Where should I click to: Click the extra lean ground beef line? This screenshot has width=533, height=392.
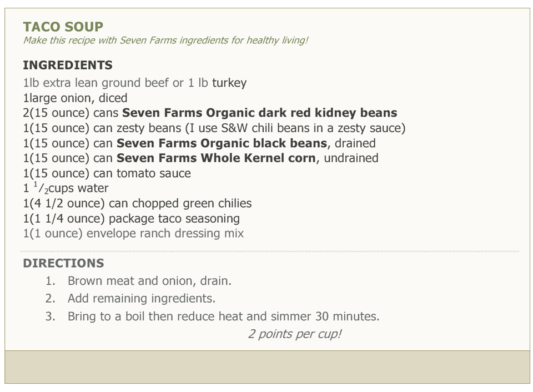[134, 83]
